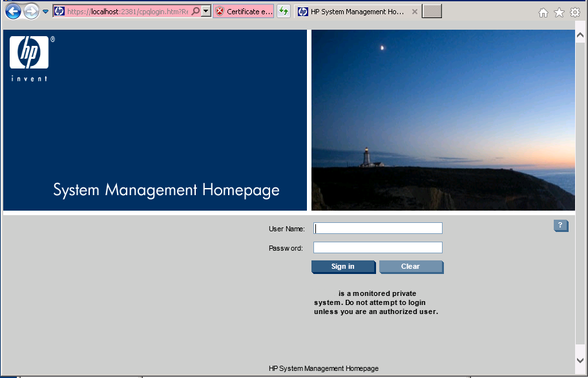This screenshot has height=378, width=588.
Task: Open help with the question mark icon
Action: [x=561, y=226]
